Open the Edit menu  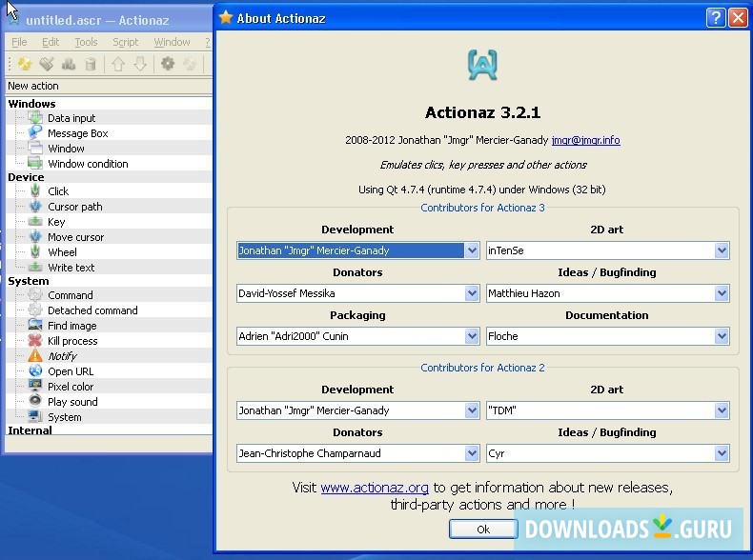coord(51,42)
